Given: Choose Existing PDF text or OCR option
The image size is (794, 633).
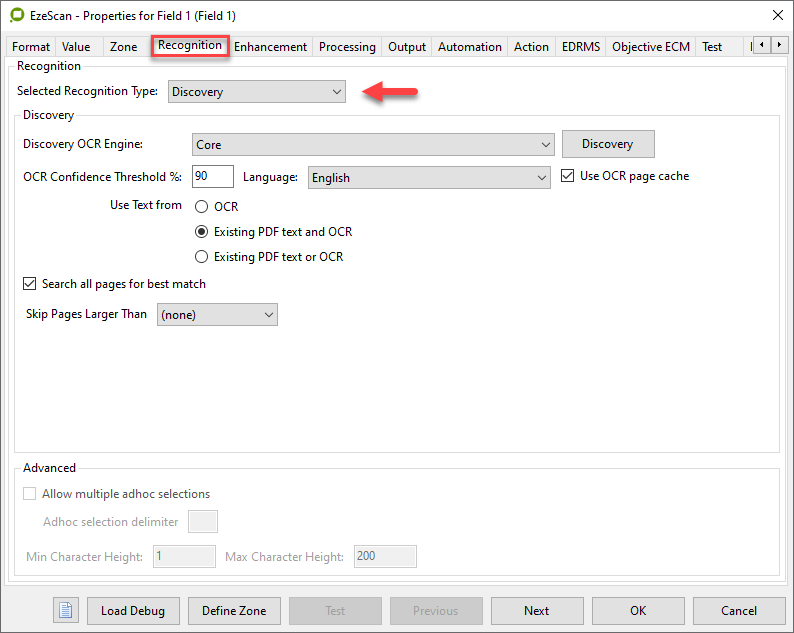Looking at the screenshot, I should (202, 257).
